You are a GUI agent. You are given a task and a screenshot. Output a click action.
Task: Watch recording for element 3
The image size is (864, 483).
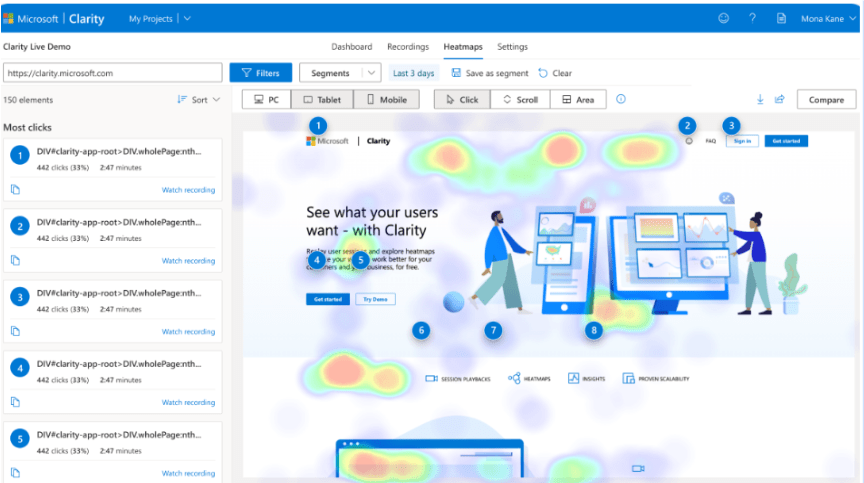click(188, 332)
